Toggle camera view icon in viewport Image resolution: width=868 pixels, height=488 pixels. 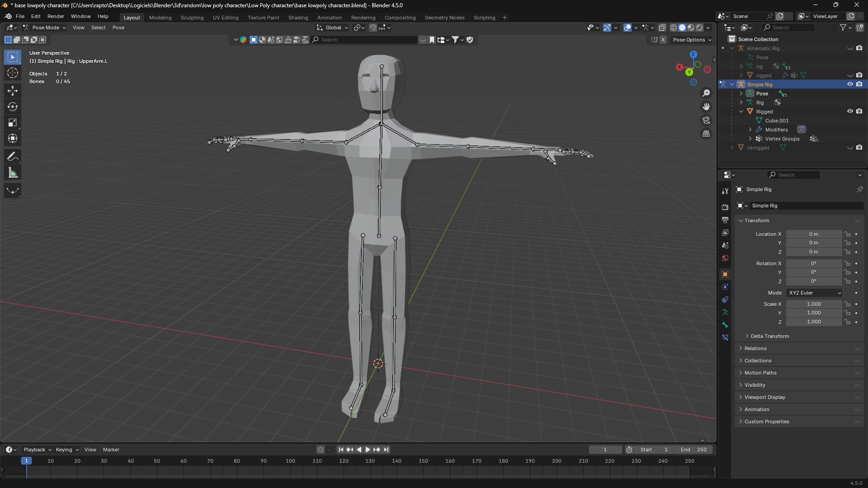click(706, 120)
